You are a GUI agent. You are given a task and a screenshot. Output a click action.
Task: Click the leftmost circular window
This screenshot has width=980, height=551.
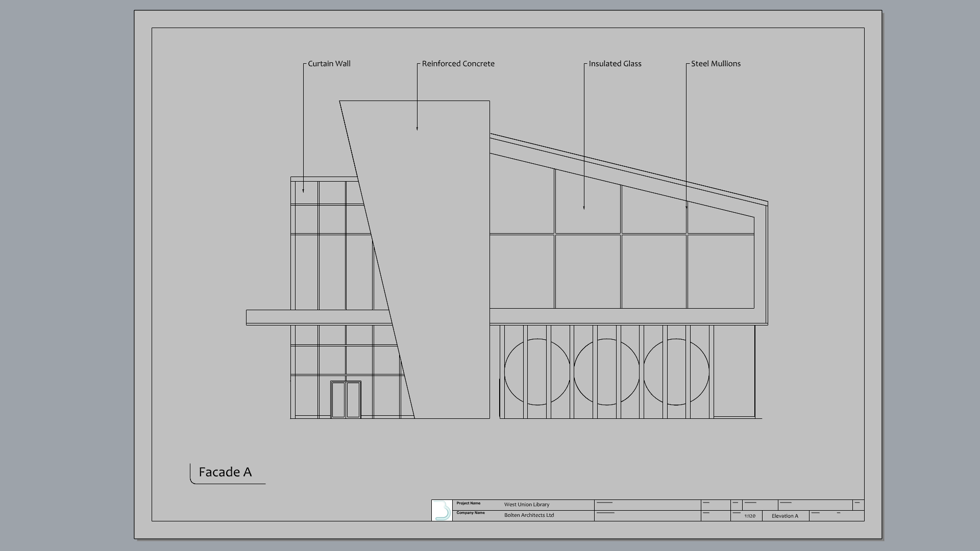click(537, 372)
